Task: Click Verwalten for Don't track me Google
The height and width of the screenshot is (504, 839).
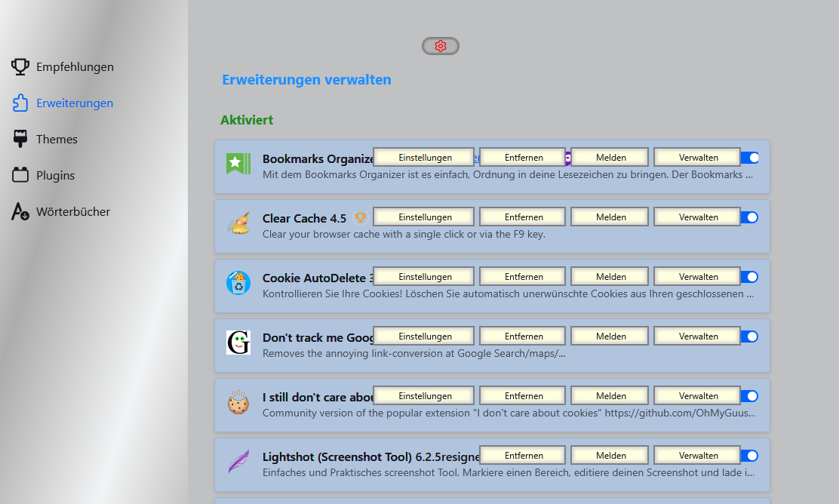Action: pyautogui.click(x=697, y=336)
